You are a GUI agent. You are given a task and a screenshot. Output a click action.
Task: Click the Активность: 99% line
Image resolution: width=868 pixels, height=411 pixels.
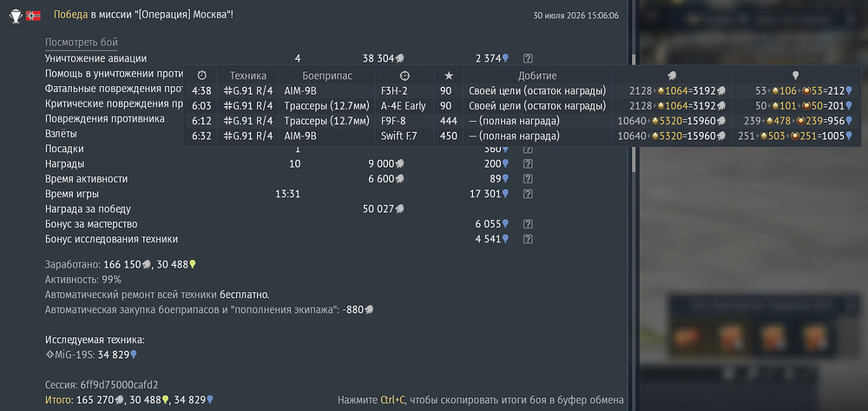(x=83, y=280)
